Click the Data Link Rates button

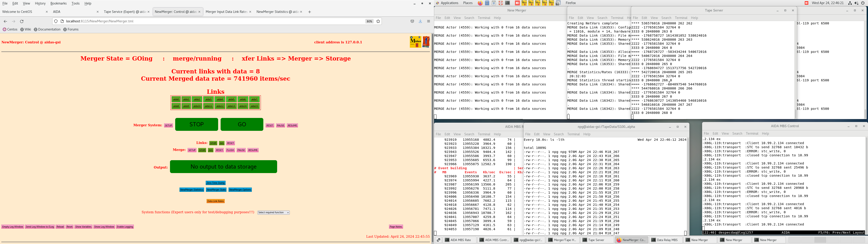tap(216, 201)
